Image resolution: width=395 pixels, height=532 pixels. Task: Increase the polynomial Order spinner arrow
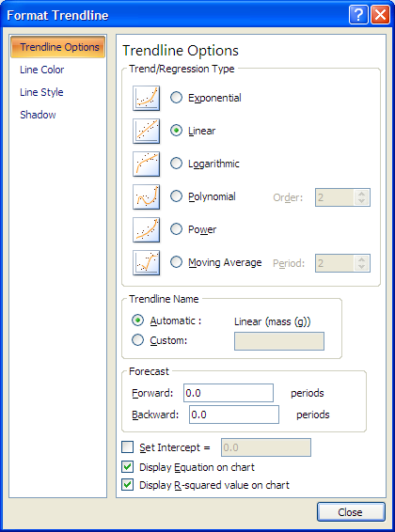(362, 194)
